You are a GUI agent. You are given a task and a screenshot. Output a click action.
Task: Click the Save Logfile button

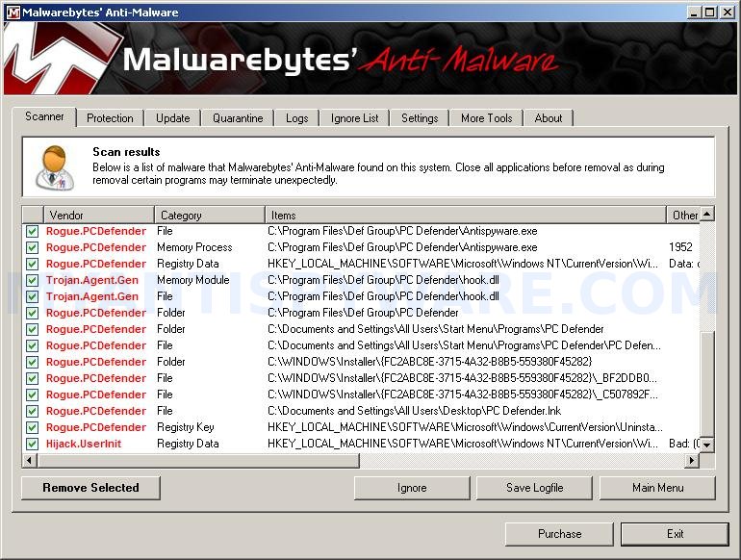534,488
